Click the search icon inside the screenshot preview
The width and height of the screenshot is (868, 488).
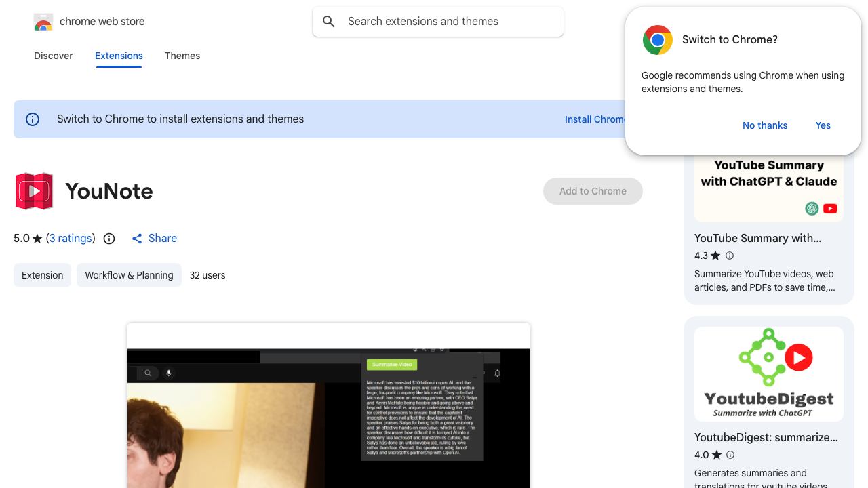point(148,373)
